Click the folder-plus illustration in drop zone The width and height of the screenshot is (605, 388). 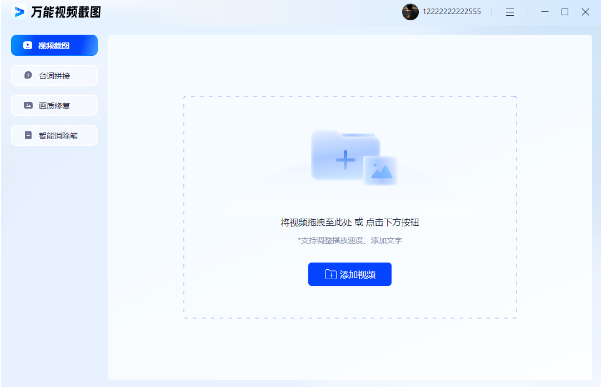(354, 157)
